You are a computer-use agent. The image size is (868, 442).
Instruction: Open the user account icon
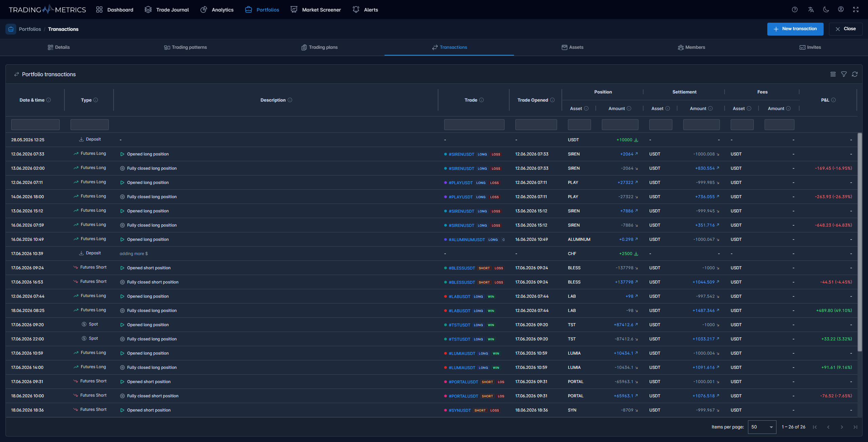[841, 9]
